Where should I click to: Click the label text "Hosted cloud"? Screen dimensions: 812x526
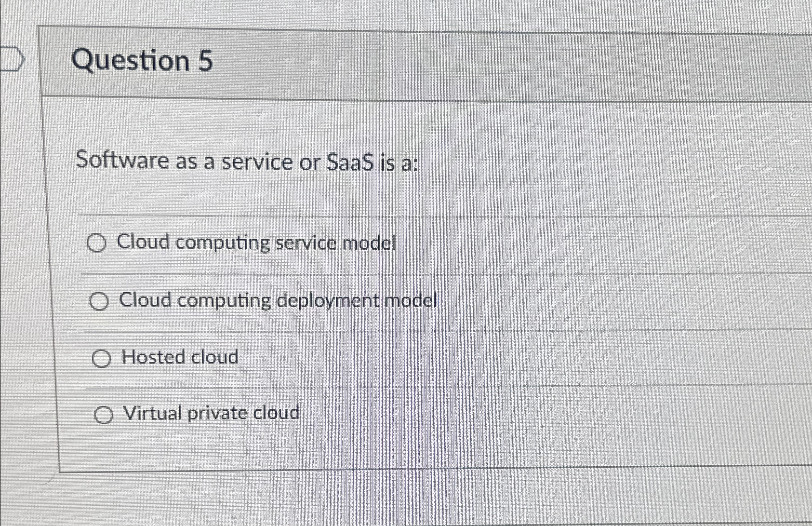click(180, 357)
